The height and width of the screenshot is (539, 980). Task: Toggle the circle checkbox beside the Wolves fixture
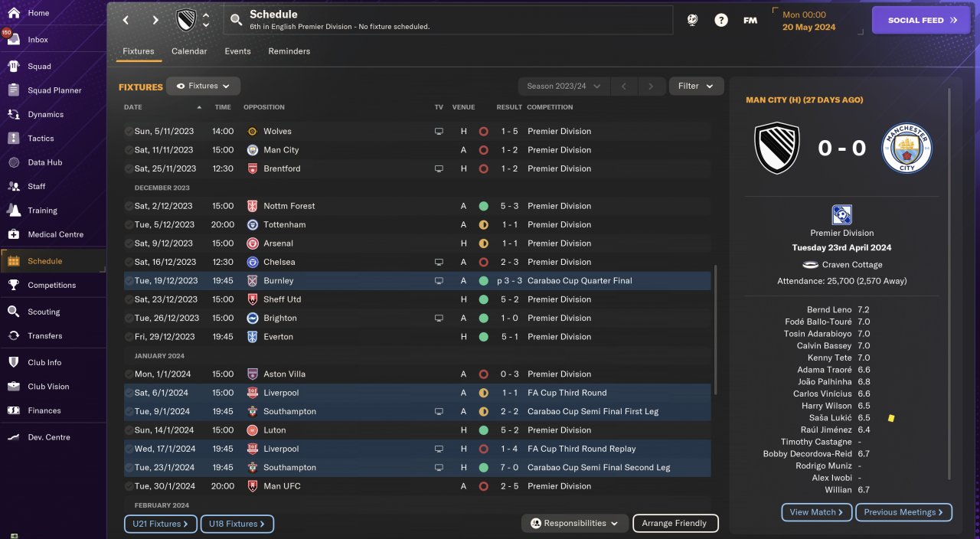[129, 132]
